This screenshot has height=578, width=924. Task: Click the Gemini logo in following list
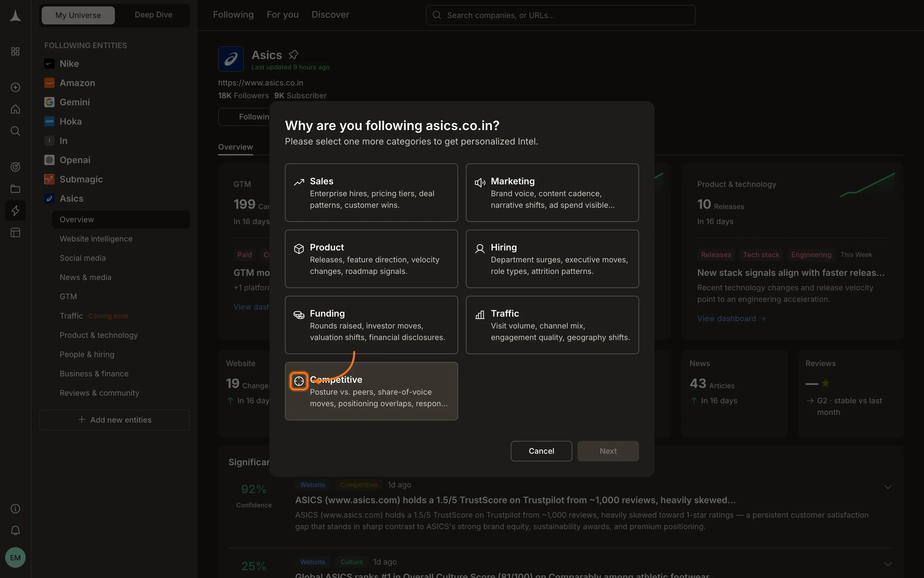49,102
